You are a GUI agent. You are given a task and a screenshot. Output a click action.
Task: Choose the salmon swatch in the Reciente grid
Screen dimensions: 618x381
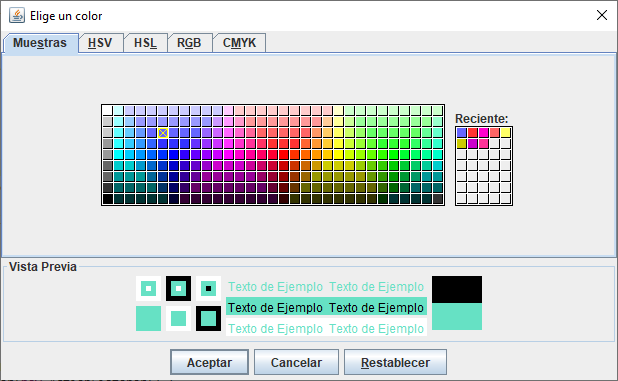[495, 133]
